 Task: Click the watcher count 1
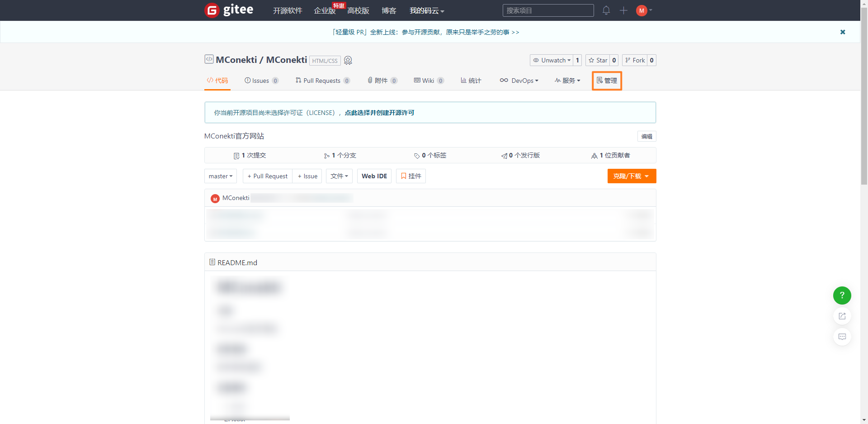[x=577, y=60]
